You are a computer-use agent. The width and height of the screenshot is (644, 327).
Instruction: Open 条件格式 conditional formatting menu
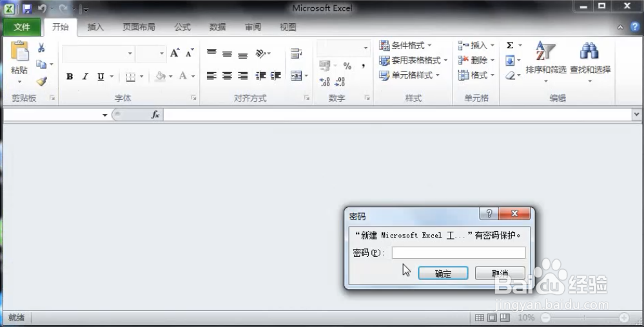pyautogui.click(x=405, y=45)
